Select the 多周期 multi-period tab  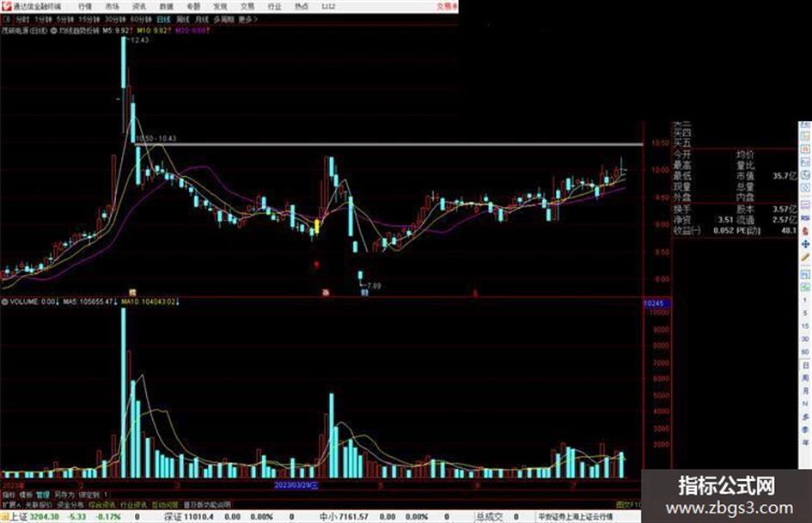tap(223, 19)
